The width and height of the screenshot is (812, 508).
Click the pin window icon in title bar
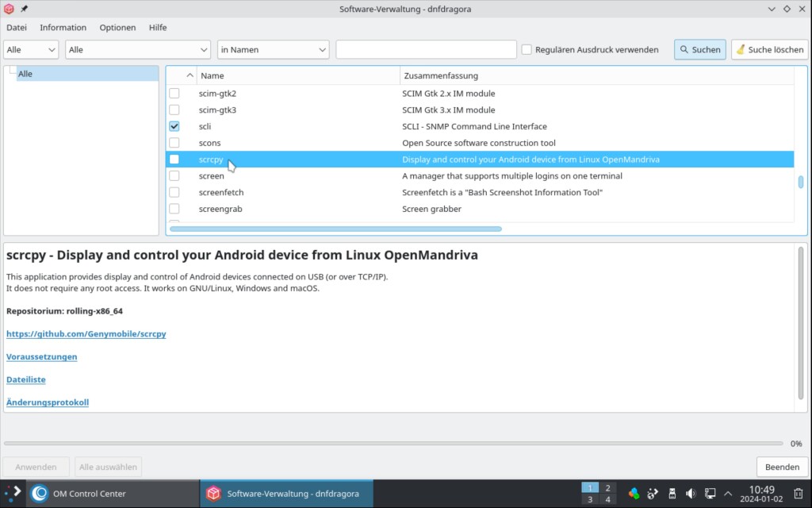coord(24,9)
